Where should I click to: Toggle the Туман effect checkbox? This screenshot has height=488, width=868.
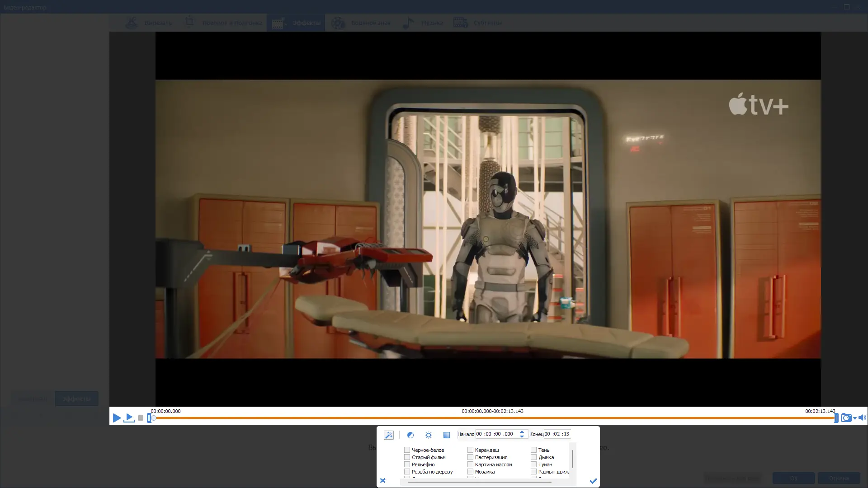click(533, 465)
